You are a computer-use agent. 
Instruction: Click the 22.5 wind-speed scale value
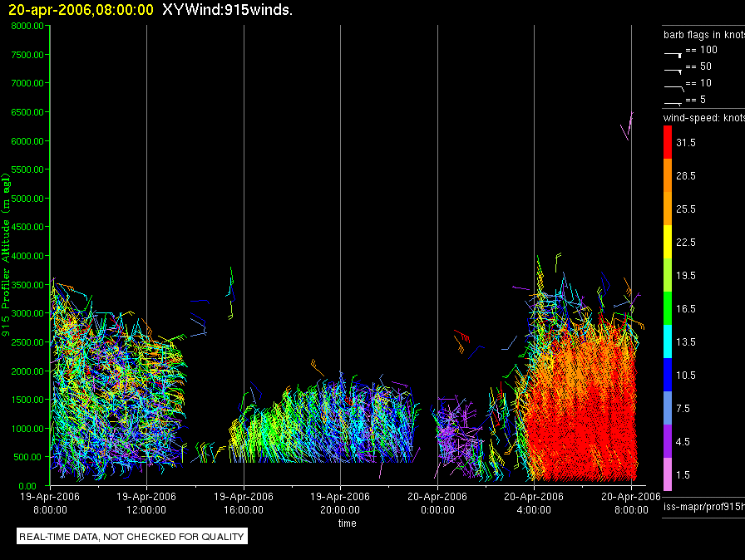[x=686, y=242]
